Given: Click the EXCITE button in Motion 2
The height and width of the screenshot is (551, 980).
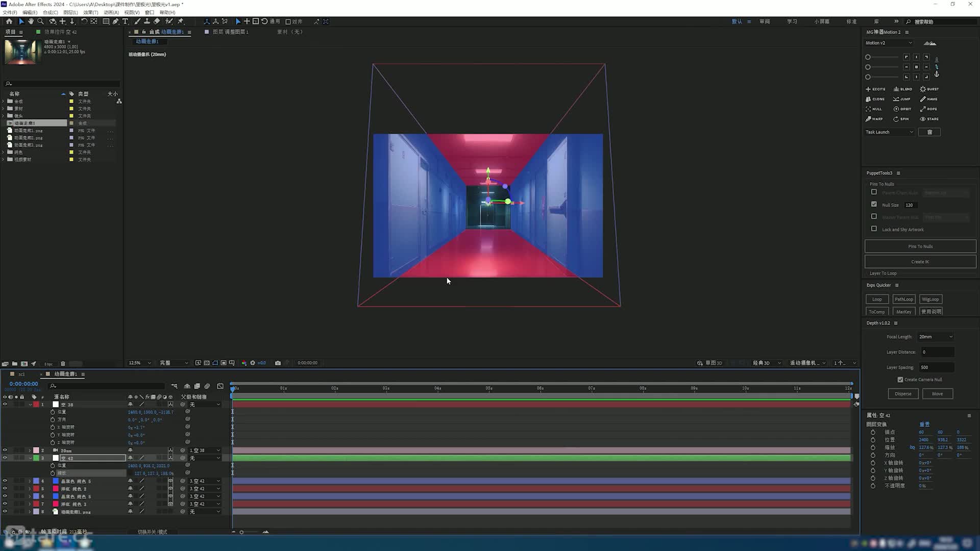Looking at the screenshot, I should click(876, 89).
